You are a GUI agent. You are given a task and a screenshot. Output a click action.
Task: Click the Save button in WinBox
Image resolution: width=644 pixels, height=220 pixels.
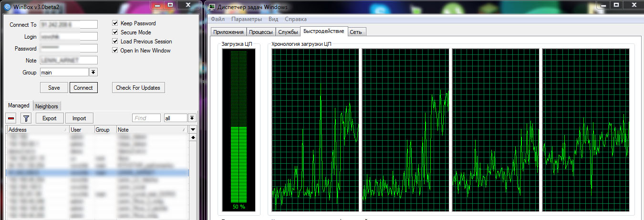tap(54, 88)
